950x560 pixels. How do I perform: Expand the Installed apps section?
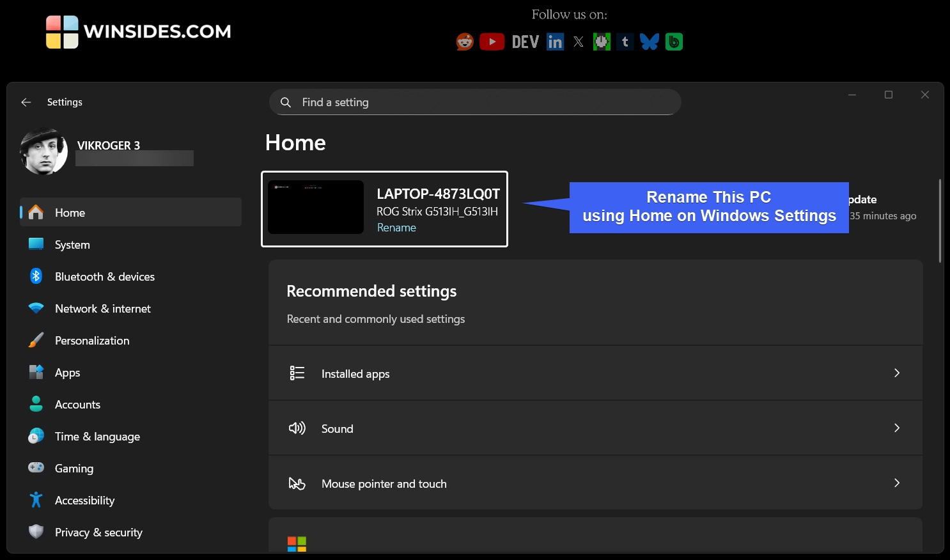595,373
